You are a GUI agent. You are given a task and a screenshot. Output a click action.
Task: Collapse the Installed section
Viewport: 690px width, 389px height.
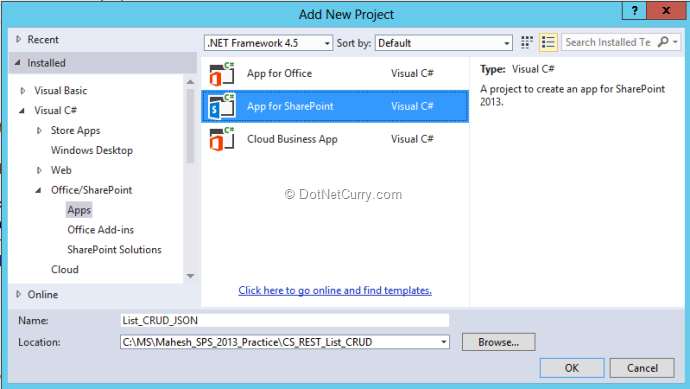(x=18, y=63)
